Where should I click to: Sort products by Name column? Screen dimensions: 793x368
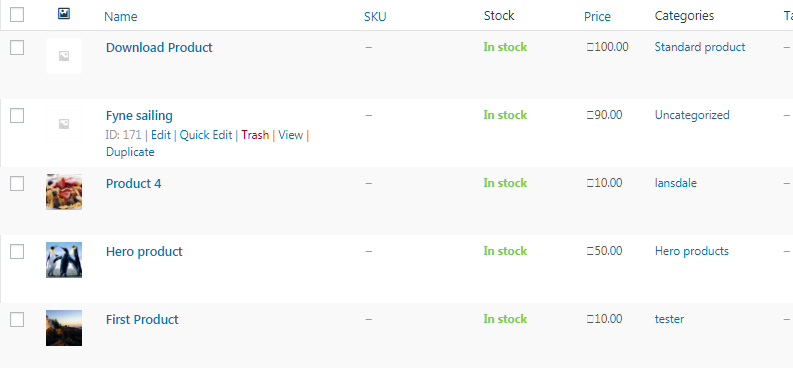tap(120, 17)
